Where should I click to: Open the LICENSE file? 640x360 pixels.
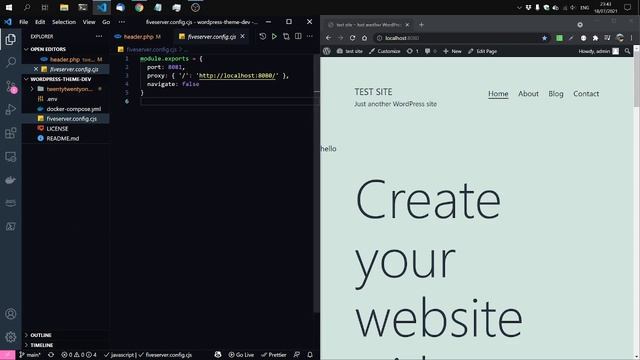[57, 129]
